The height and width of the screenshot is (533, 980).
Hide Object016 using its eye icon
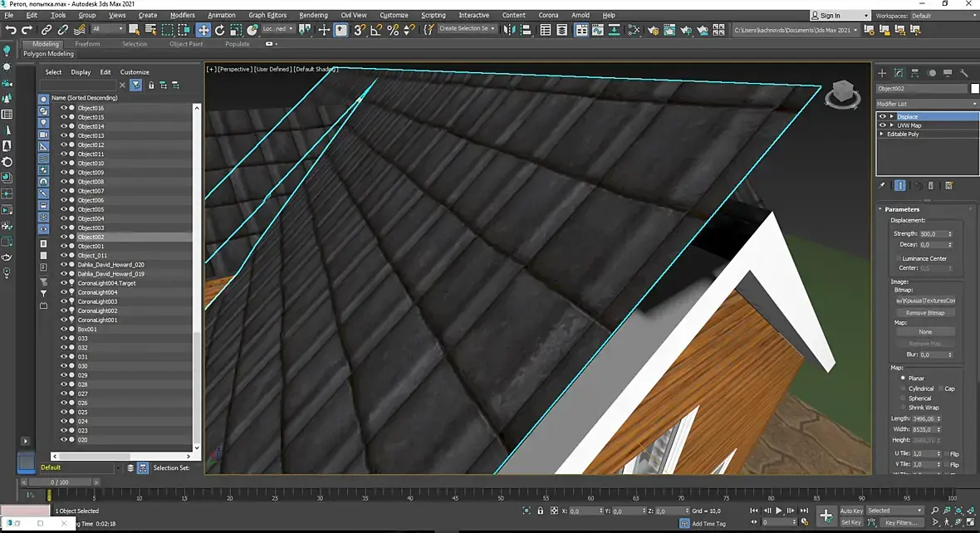point(64,108)
